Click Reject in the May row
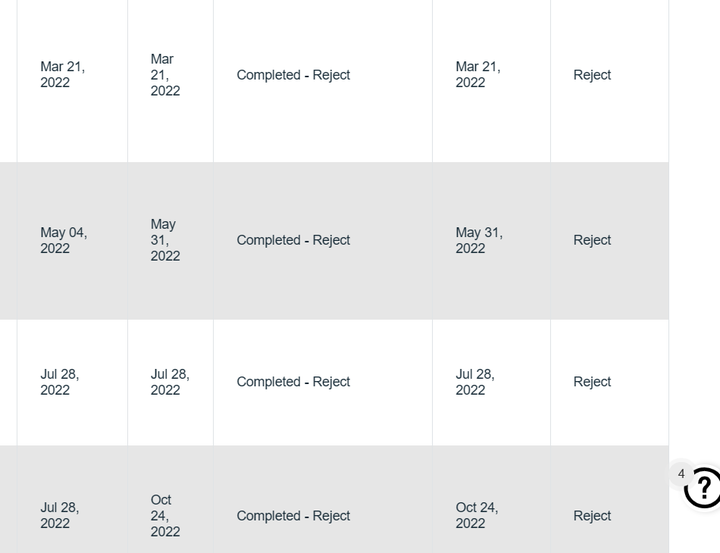The width and height of the screenshot is (720, 553). (592, 240)
